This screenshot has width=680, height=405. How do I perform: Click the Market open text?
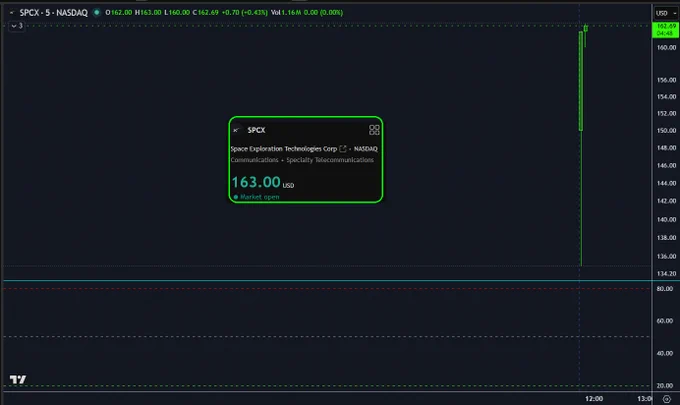coord(259,197)
